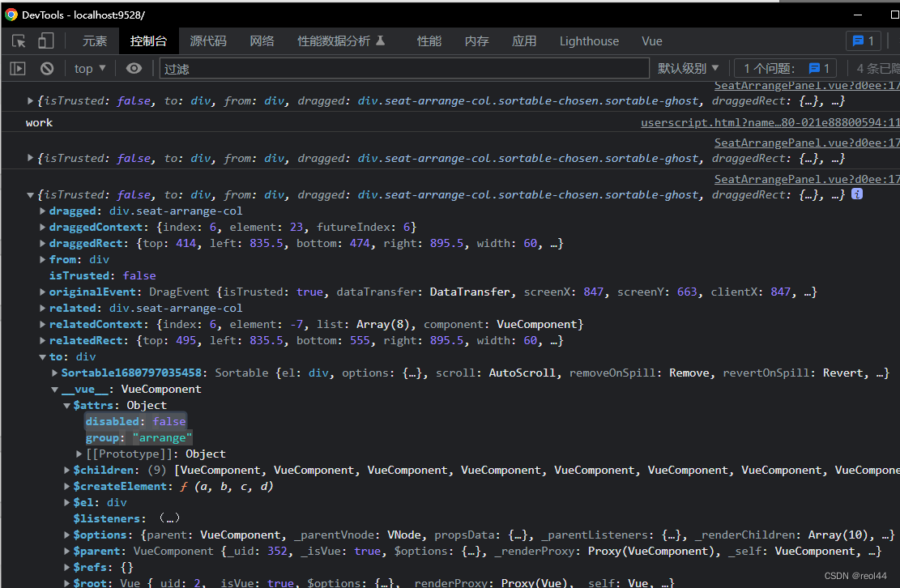Expand the $refs property
This screenshot has height=588, width=900.
tap(66, 568)
